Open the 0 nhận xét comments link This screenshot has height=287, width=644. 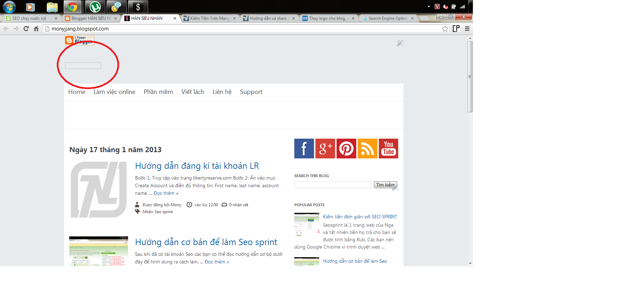pyautogui.click(x=239, y=205)
